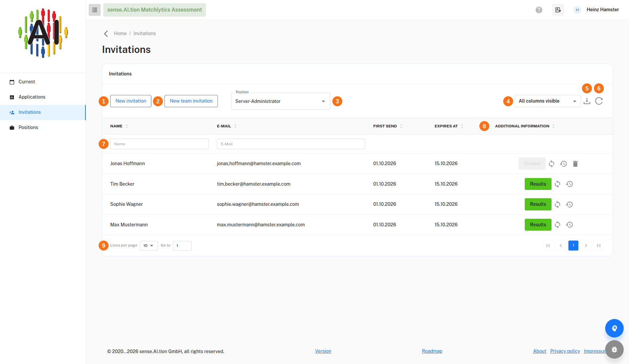
Task: Open the help question mark icon
Action: [539, 10]
